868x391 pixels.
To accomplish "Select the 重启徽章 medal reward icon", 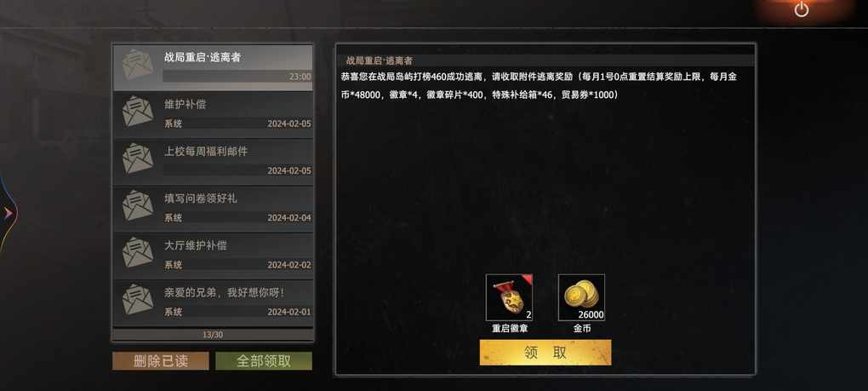I will 509,297.
